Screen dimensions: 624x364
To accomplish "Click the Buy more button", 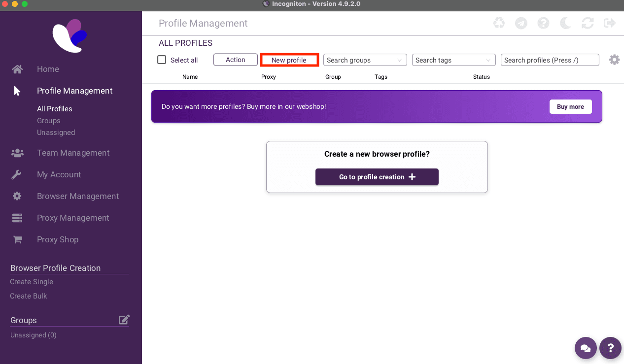I will tap(570, 106).
